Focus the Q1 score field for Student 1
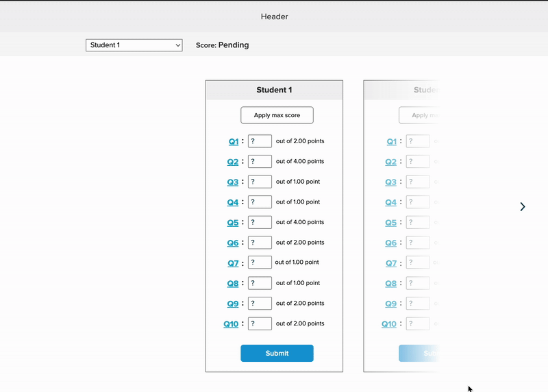 click(x=260, y=141)
